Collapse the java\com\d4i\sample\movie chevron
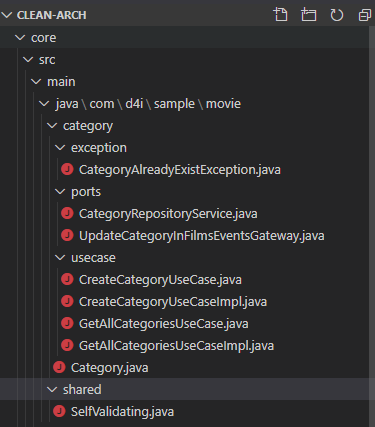 [x=44, y=104]
